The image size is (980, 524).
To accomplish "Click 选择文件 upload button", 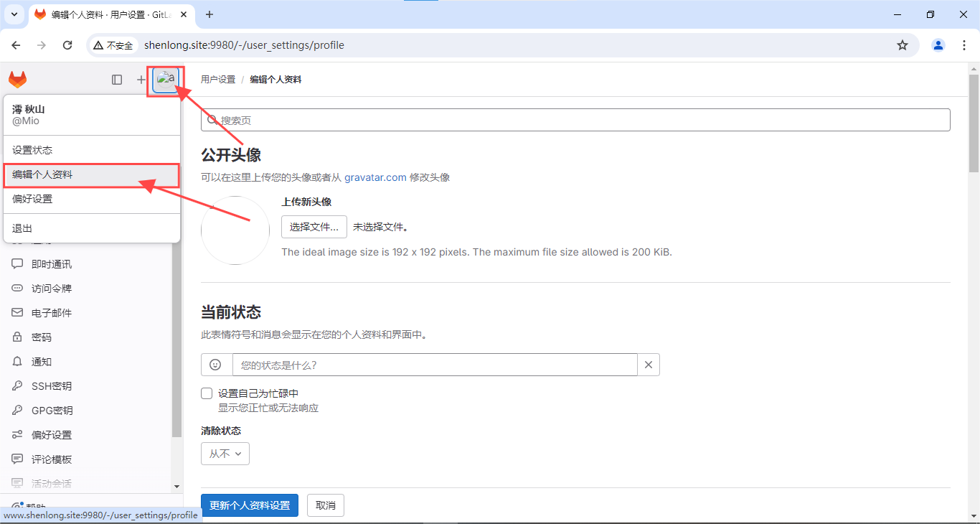I will point(314,227).
